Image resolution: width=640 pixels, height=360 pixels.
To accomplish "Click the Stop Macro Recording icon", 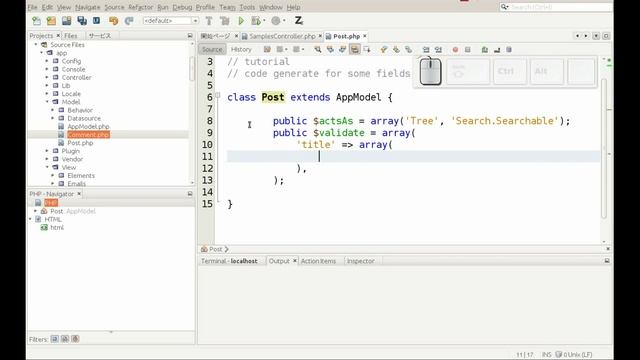I will [x=468, y=49].
